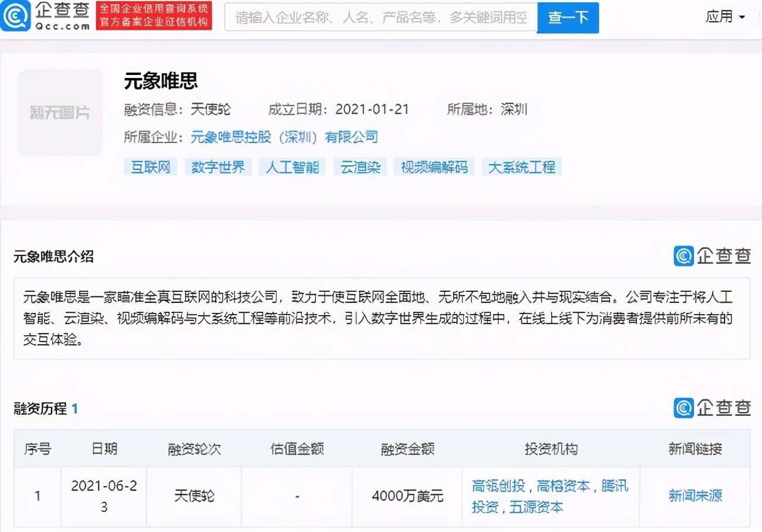The height and width of the screenshot is (532, 762).
Task: Click the 高瓴创投 investor link
Action: 500,486
